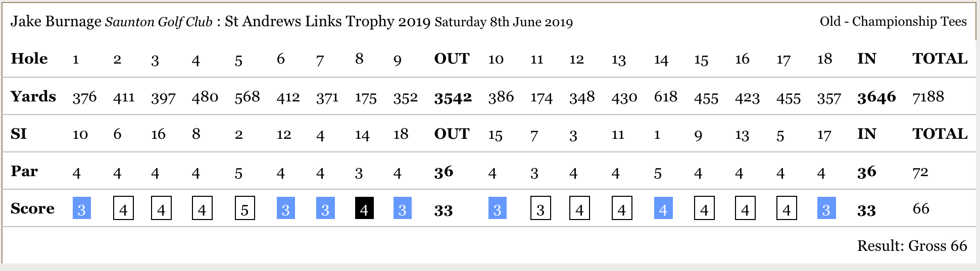This screenshot has width=980, height=271.
Task: Click the Old - Championship Tees label
Action: pos(893,22)
